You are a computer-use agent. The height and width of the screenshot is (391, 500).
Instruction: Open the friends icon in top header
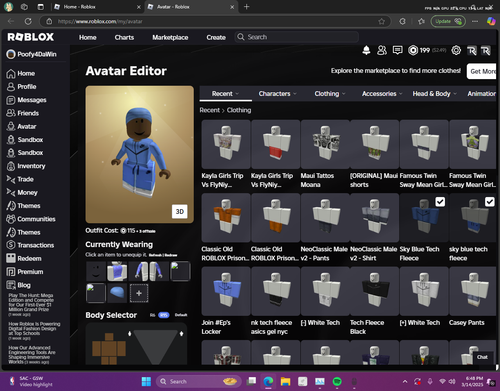coord(382,50)
